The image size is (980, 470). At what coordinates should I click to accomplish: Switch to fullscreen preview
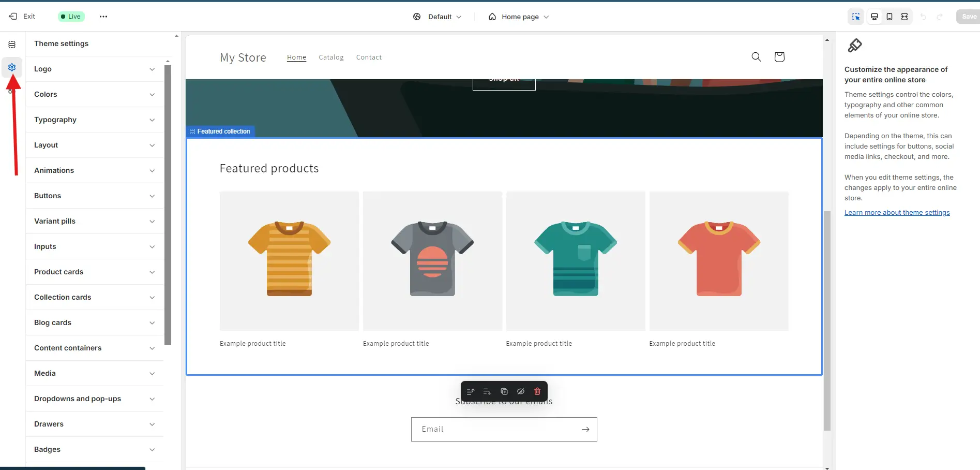[x=904, y=17]
